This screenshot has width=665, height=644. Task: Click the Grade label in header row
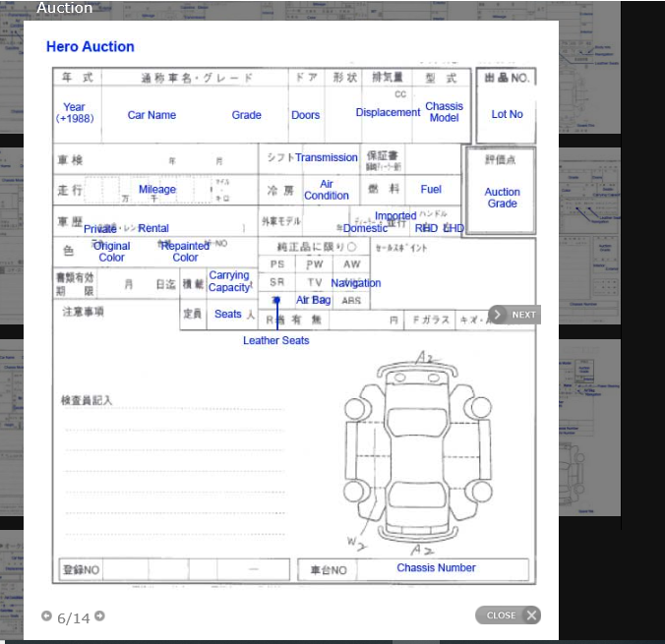(x=246, y=115)
